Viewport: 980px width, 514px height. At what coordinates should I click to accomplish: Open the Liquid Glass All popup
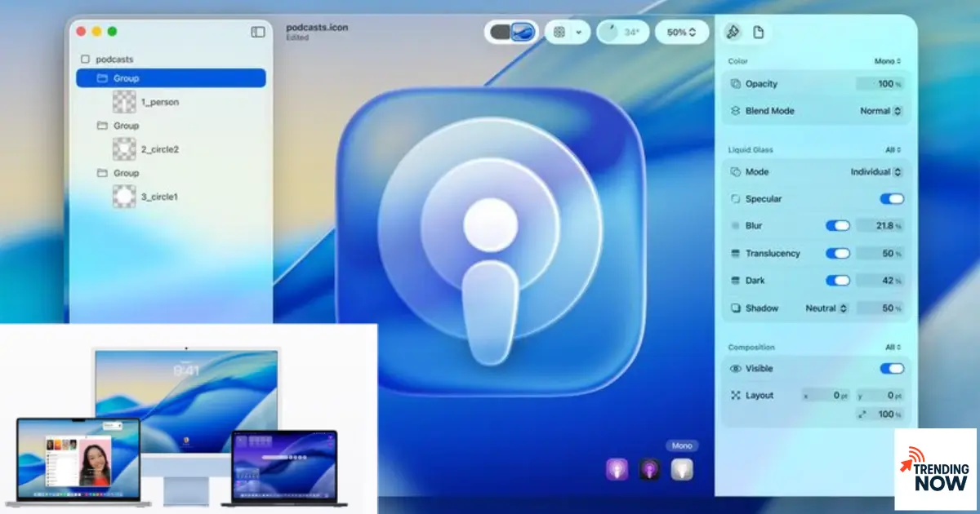tap(893, 150)
